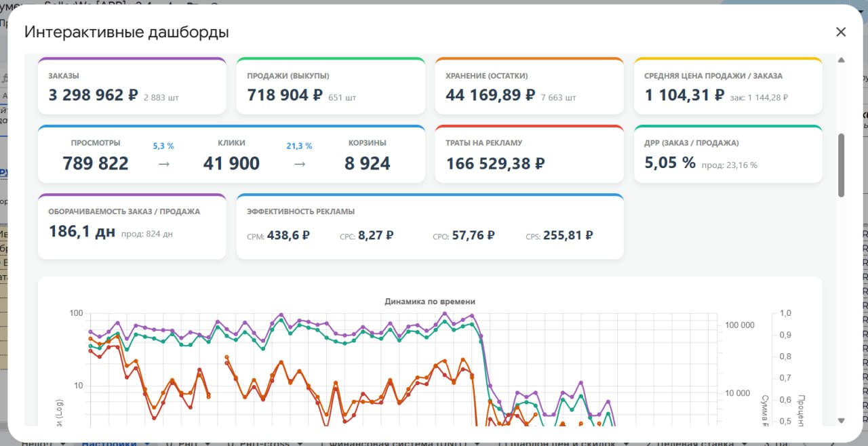Open the Хранение (остатки) card

pos(530,86)
